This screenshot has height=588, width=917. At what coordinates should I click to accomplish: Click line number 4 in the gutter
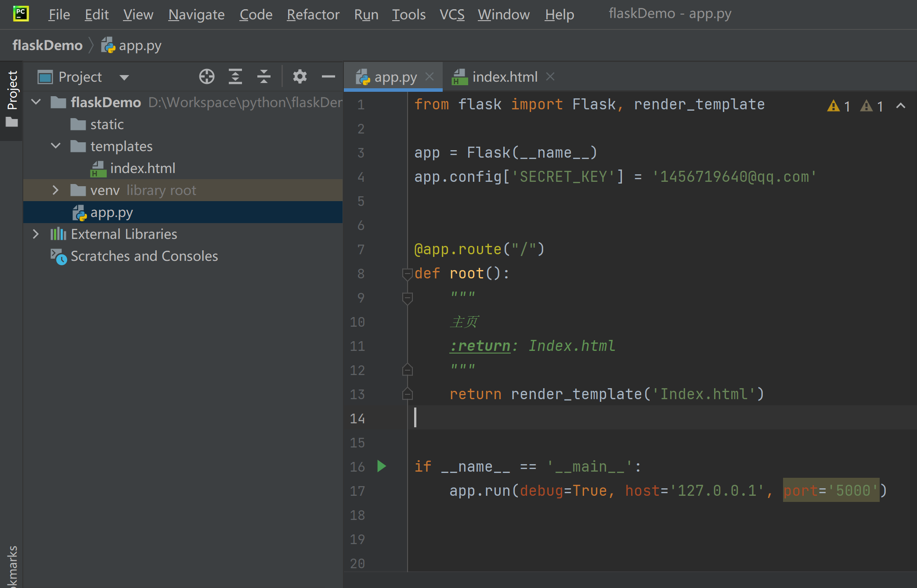(361, 177)
